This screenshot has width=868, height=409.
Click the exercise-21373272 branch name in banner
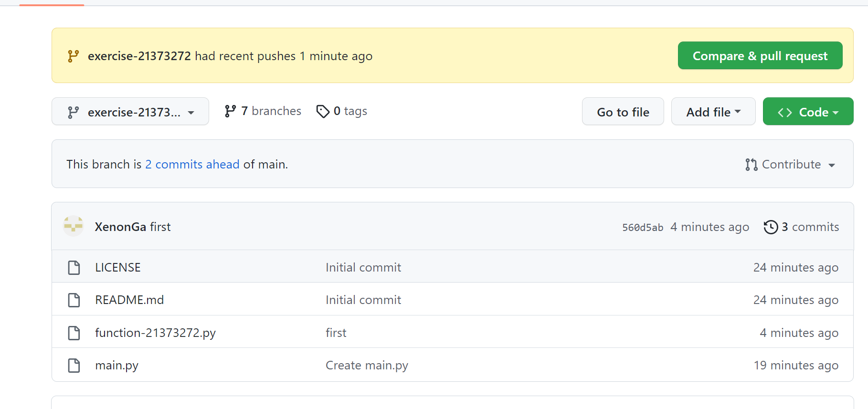(139, 56)
